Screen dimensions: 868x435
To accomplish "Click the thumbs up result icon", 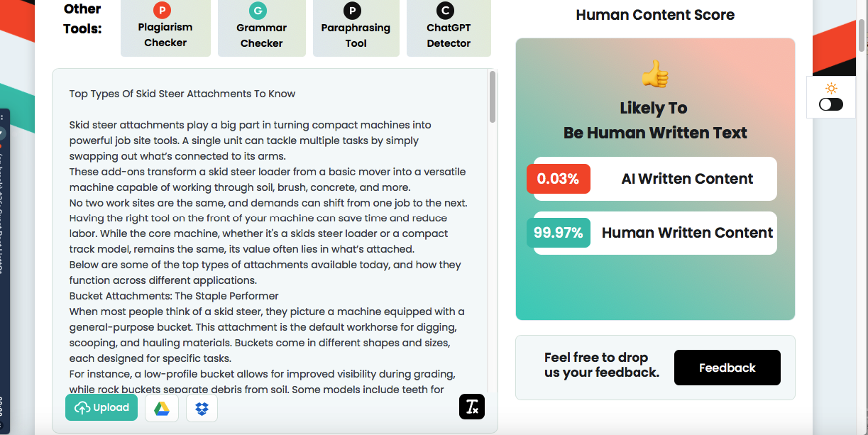I will [654, 73].
